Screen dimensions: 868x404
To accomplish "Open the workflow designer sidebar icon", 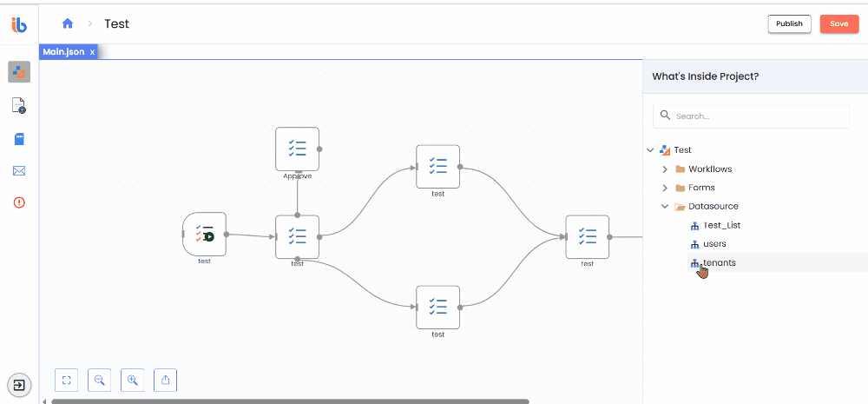I will [19, 72].
